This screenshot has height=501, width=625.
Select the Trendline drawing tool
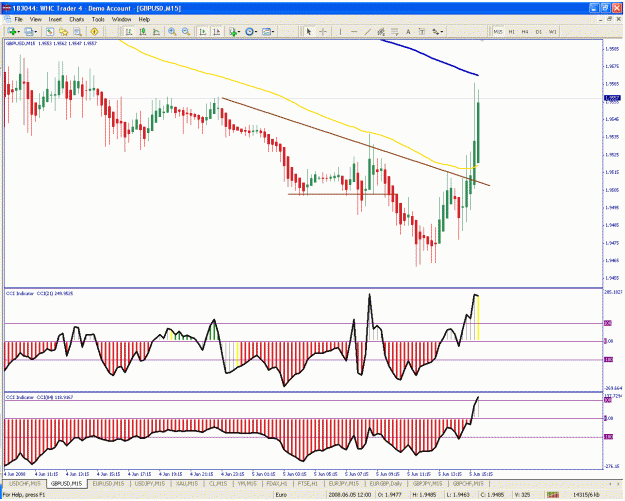[368, 31]
